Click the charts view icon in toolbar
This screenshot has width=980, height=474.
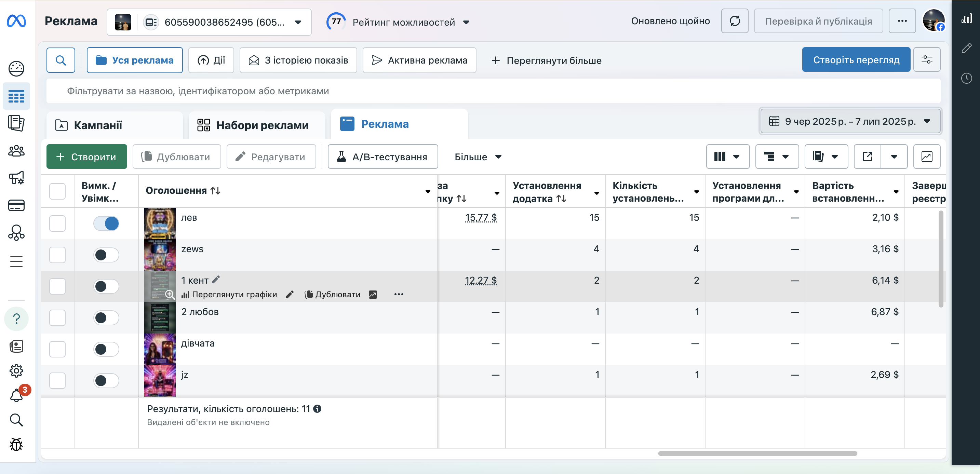tap(927, 157)
